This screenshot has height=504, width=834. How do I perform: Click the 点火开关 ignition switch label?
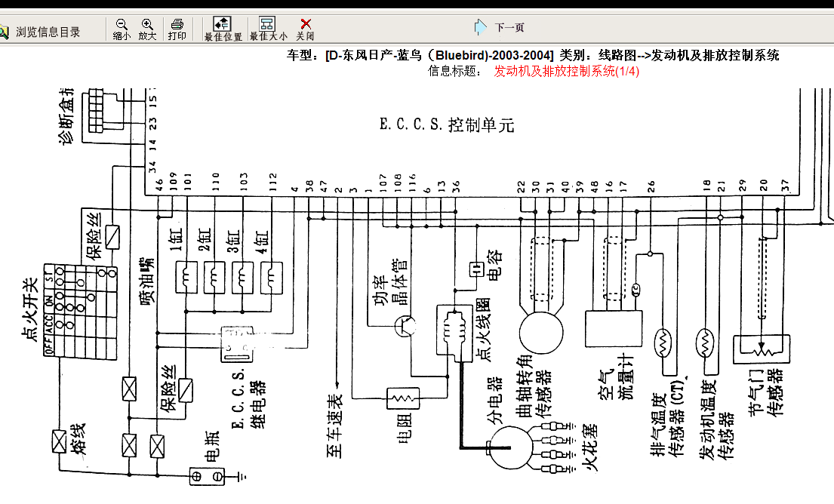[29, 311]
